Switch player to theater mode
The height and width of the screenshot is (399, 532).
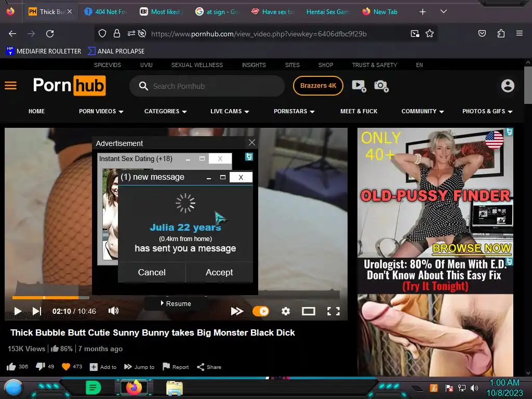309,311
